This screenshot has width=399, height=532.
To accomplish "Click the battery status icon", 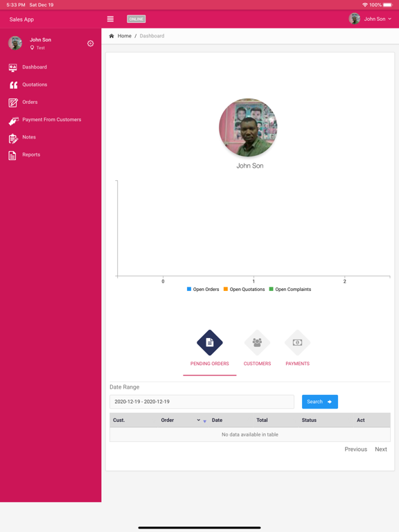I will click(x=388, y=5).
